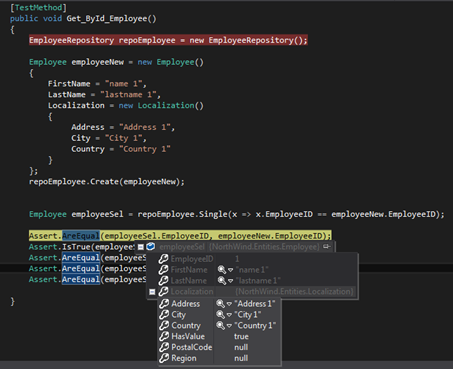Select the "Address 1" value in datatip
Screen dimensions: 453x369
click(x=255, y=304)
